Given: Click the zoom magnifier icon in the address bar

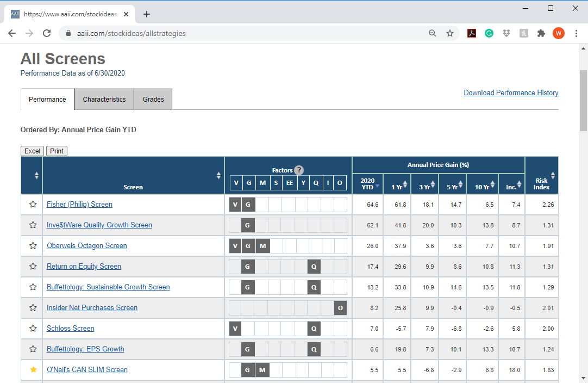Looking at the screenshot, I should tap(433, 33).
